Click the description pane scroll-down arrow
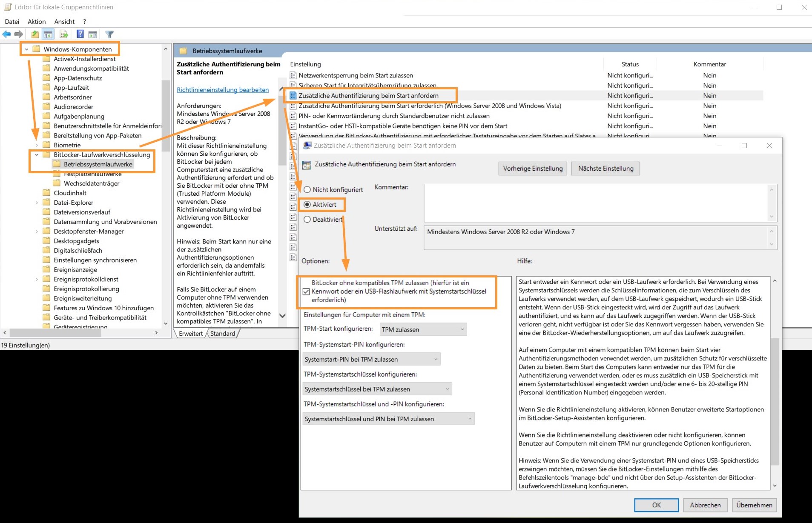 pyautogui.click(x=282, y=316)
